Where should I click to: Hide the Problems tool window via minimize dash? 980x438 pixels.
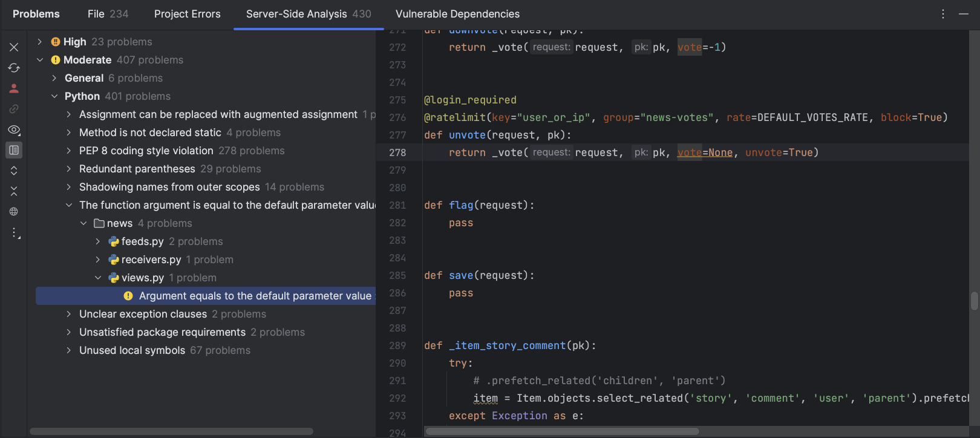click(x=964, y=14)
